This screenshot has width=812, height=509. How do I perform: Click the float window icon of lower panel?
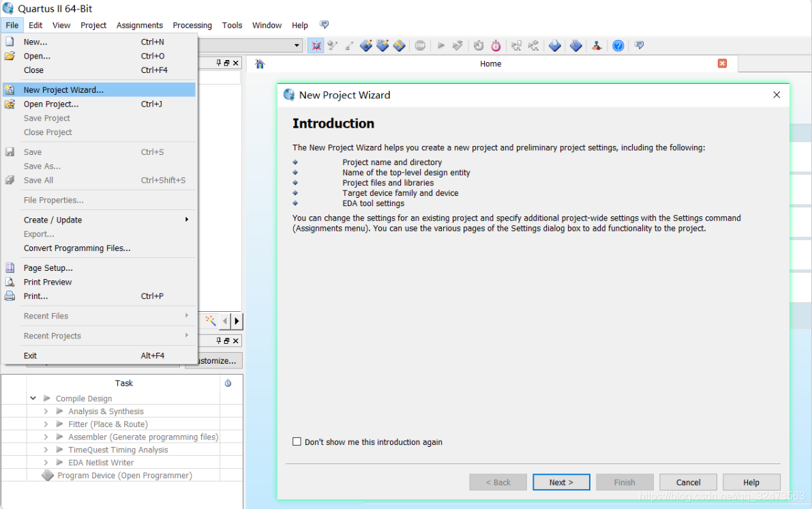tap(227, 340)
